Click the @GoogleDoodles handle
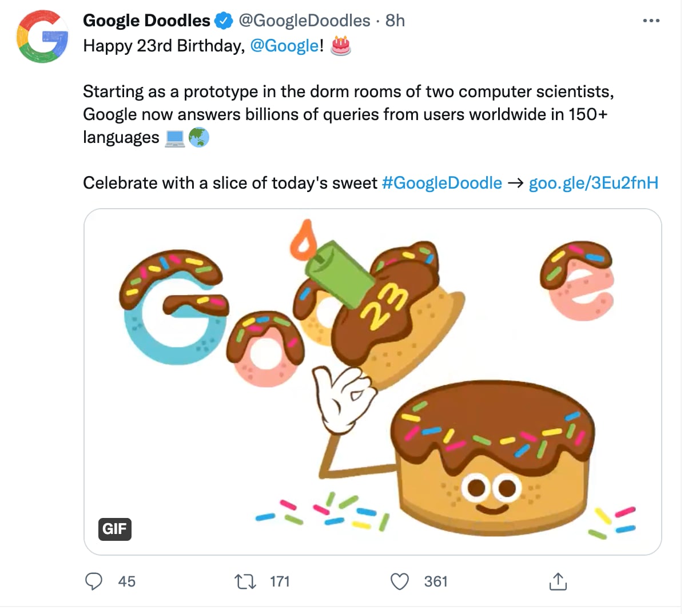 point(304,21)
